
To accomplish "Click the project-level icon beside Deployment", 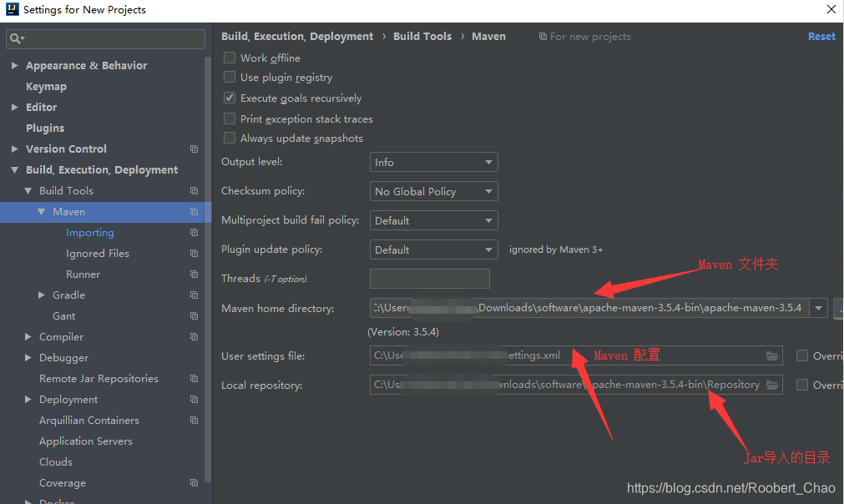I will point(194,400).
